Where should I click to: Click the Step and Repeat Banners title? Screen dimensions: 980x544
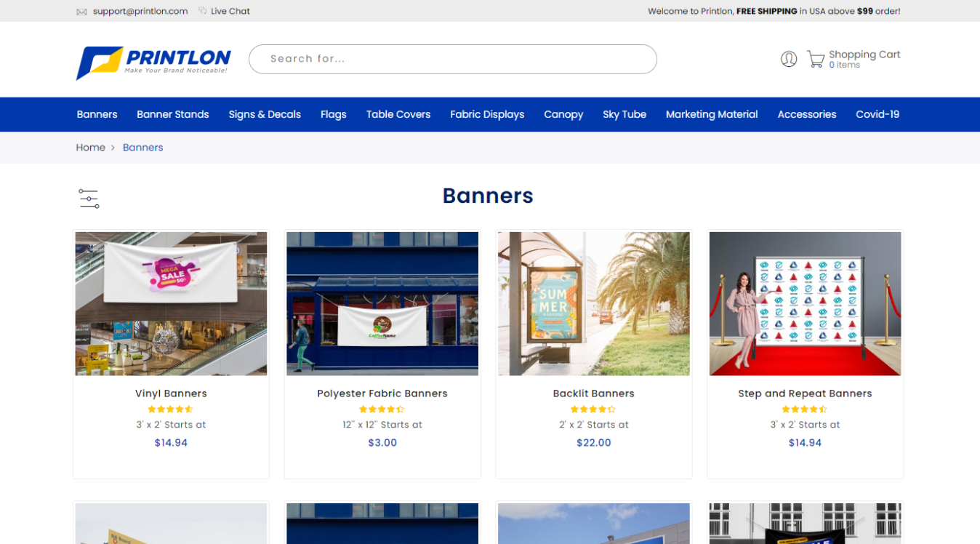click(805, 393)
